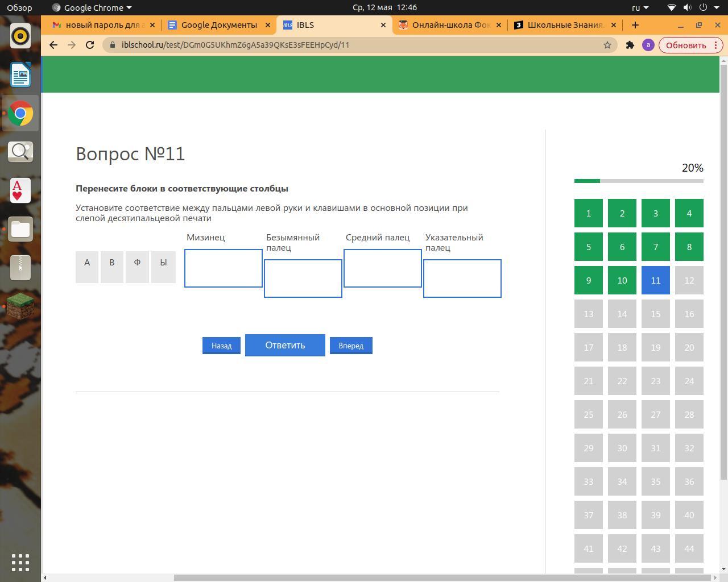
Task: Open the clock and calendar panel
Action: point(384,7)
